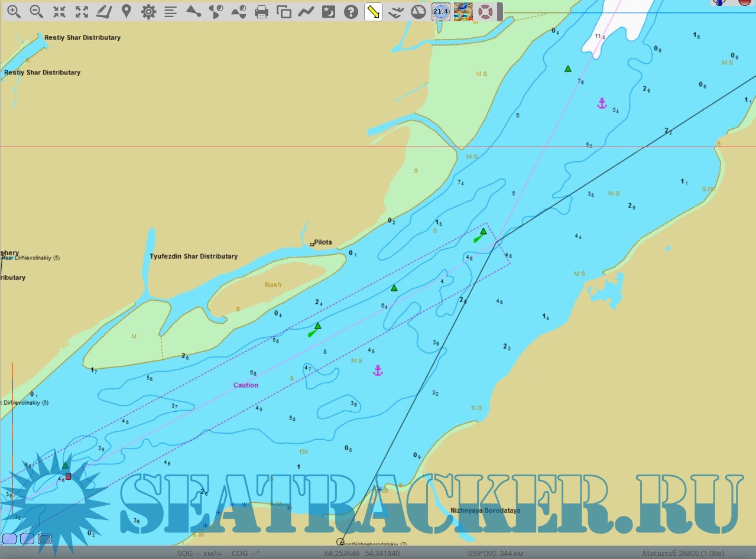Click the purple Caution area label
Image resolution: width=756 pixels, height=559 pixels.
tap(246, 385)
